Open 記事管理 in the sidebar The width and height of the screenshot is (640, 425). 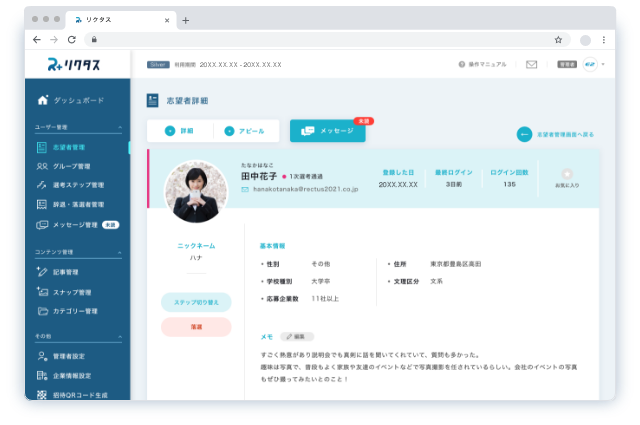click(x=70, y=272)
